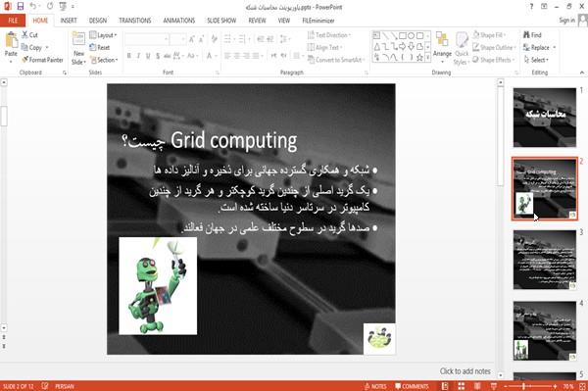Open the ANIMATIONS tab

[x=179, y=21]
